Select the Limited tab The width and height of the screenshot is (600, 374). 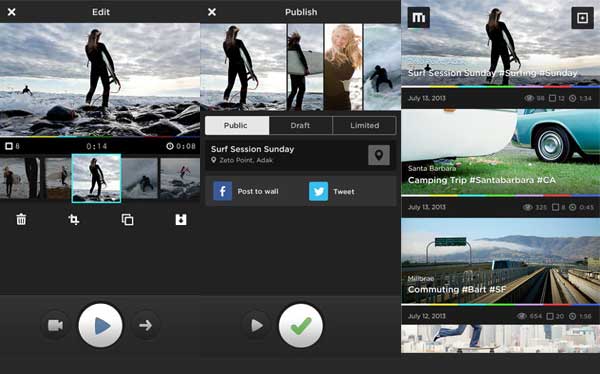tap(365, 126)
